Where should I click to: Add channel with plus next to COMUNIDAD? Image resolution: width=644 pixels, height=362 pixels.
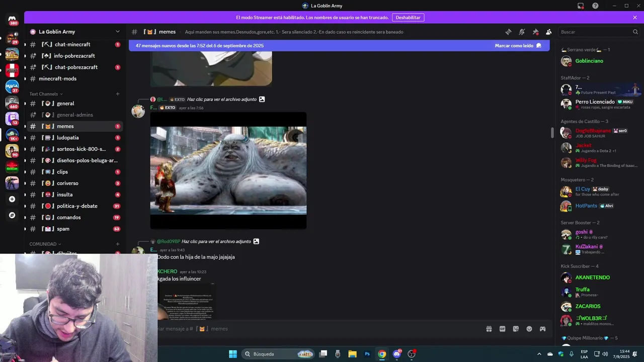[x=118, y=244]
